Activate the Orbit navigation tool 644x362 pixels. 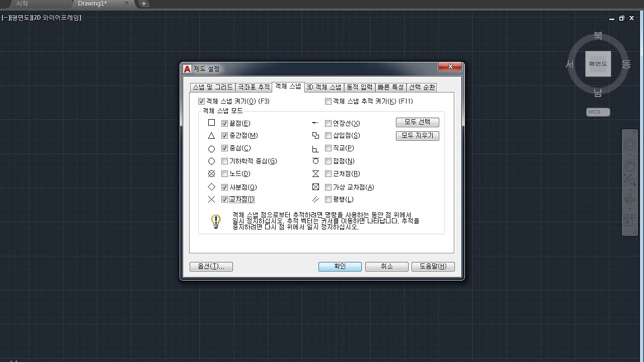pos(630,200)
